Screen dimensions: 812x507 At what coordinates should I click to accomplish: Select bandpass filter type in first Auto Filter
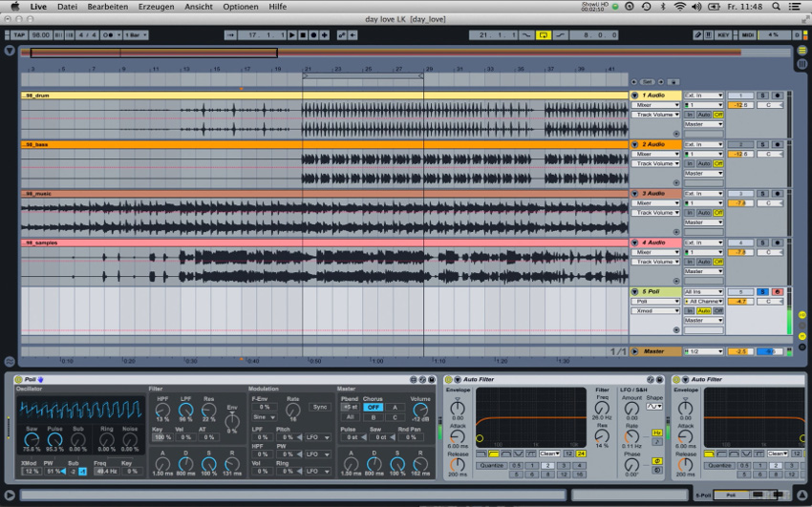(506, 454)
